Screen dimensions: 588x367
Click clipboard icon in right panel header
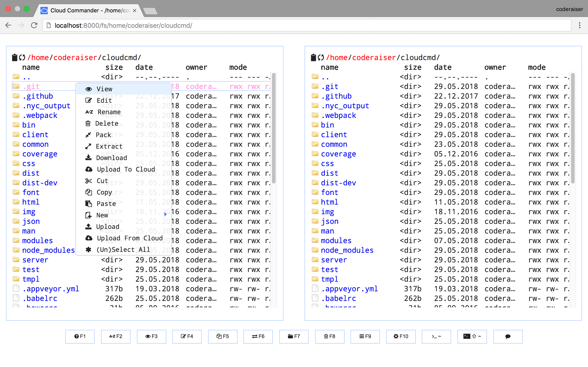(x=314, y=58)
